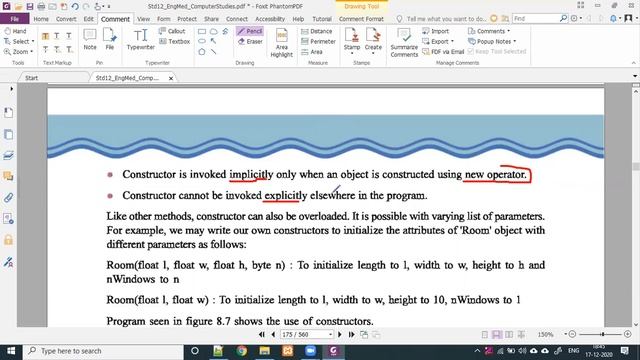Viewport: 640px width, 360px height.
Task: Click the Undo icon
Action: pyautogui.click(x=75, y=7)
